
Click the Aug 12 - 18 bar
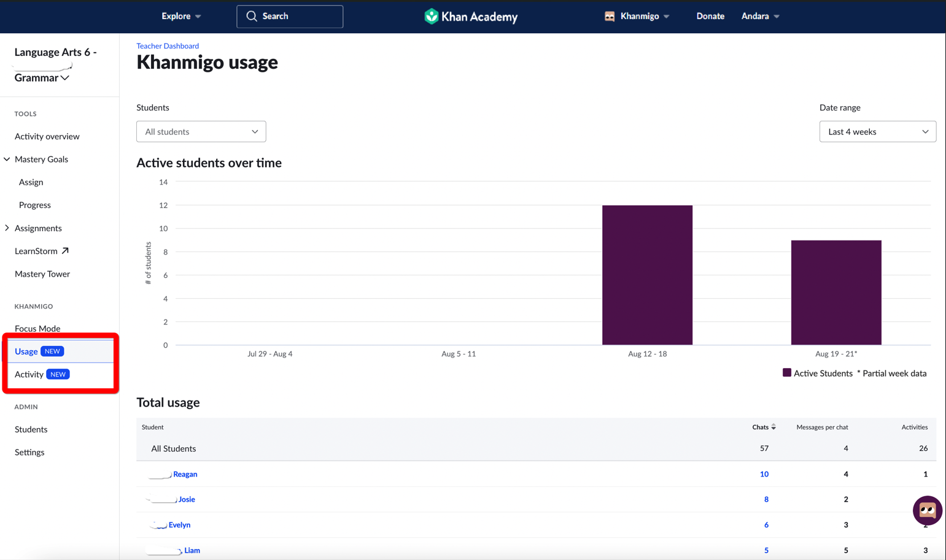coord(647,275)
